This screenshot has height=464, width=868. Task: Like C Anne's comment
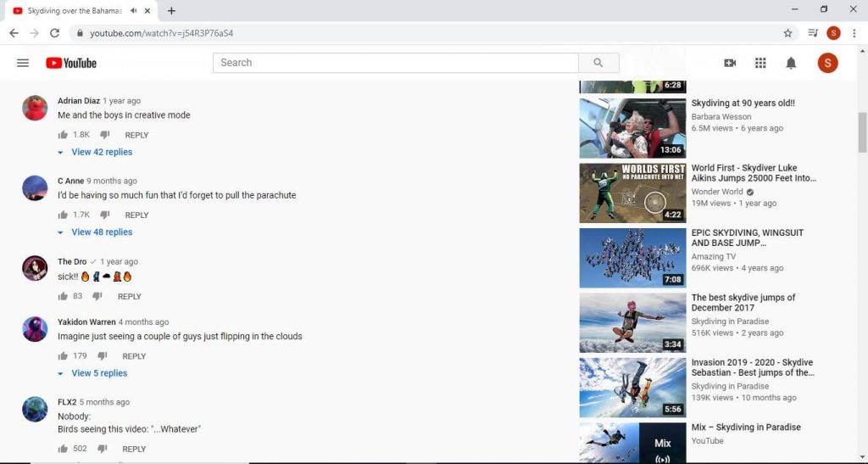pos(63,215)
